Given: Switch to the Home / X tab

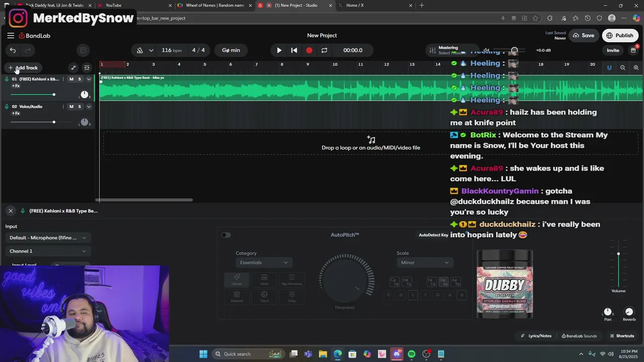Looking at the screenshot, I should point(375,6).
